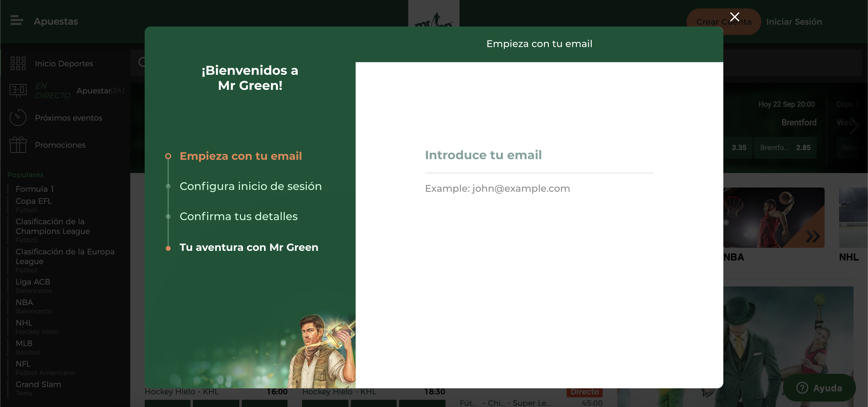Click the Brentford team name

tap(799, 122)
